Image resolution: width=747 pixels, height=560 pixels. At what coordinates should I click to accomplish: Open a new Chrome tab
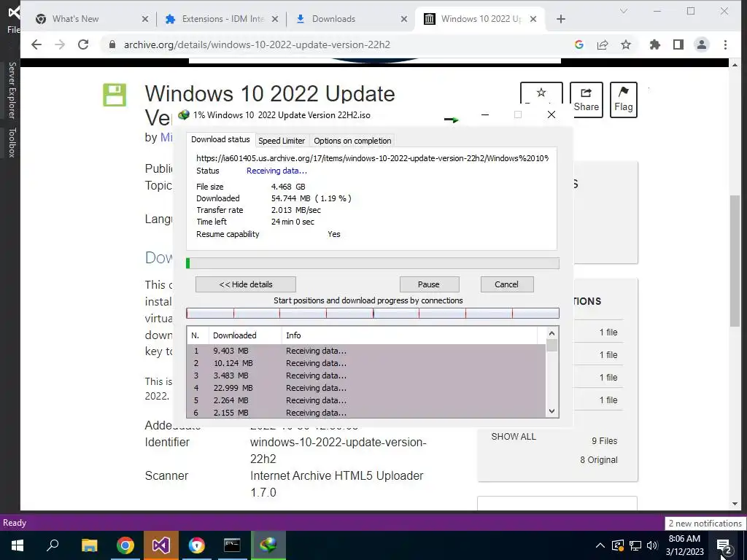pos(561,19)
